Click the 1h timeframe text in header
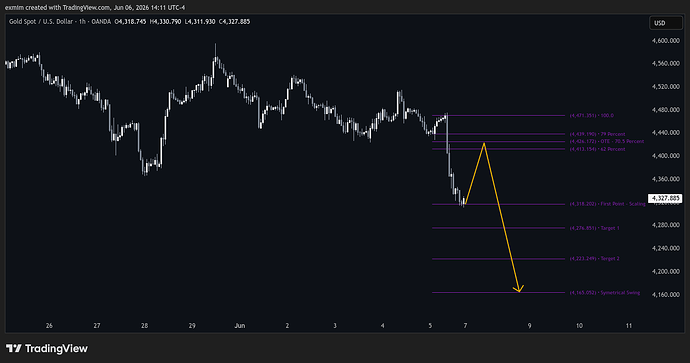This screenshot has height=363, width=690. (82, 21)
